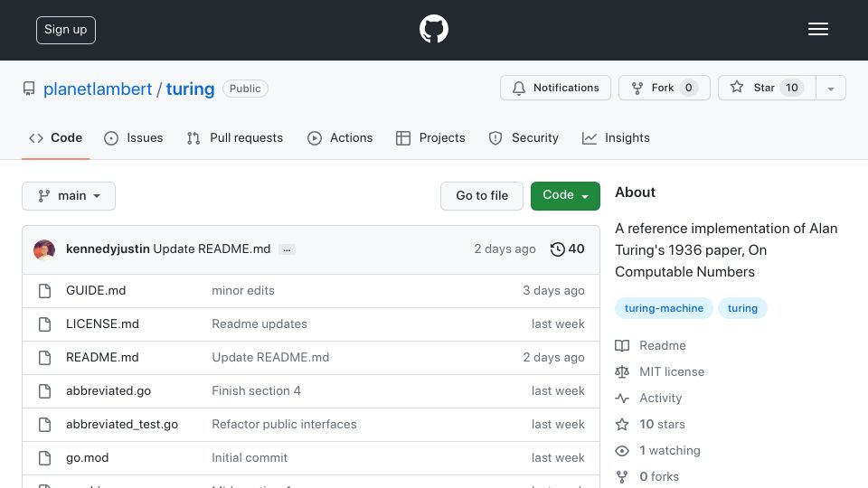Select the turing topic tag

click(742, 308)
